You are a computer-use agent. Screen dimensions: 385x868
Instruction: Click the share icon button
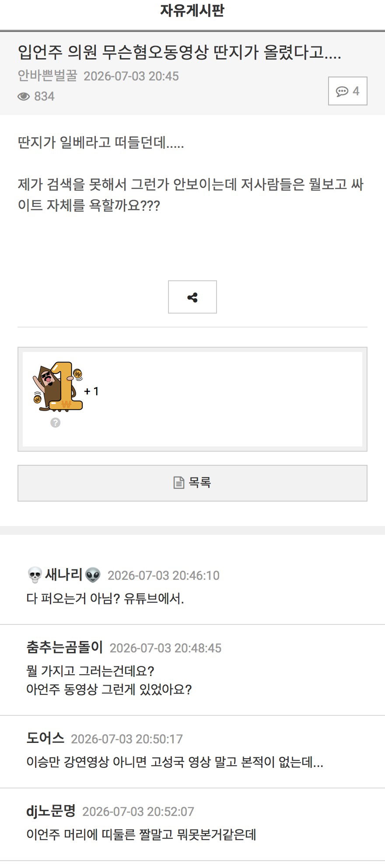[192, 297]
